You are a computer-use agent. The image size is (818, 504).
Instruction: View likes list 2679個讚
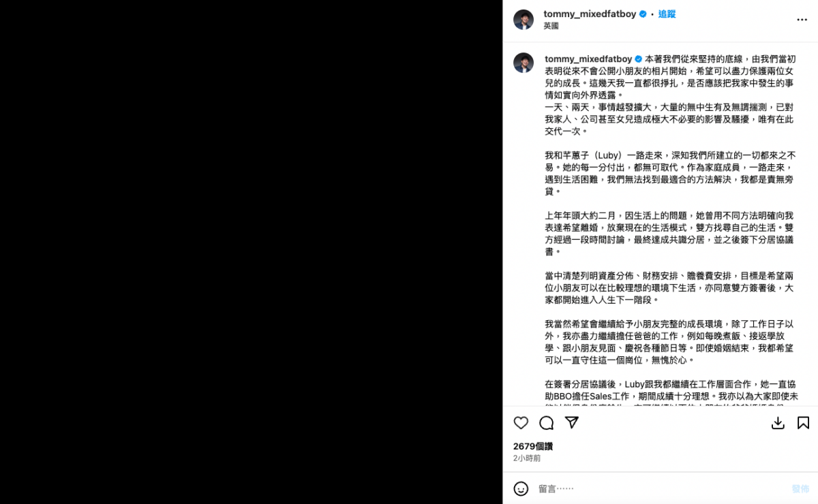pos(533,446)
